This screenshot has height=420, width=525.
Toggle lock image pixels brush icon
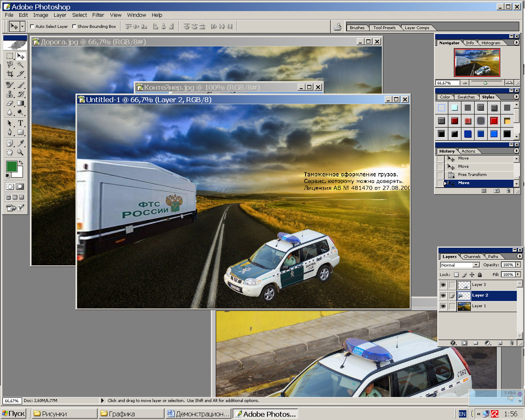pyautogui.click(x=464, y=275)
